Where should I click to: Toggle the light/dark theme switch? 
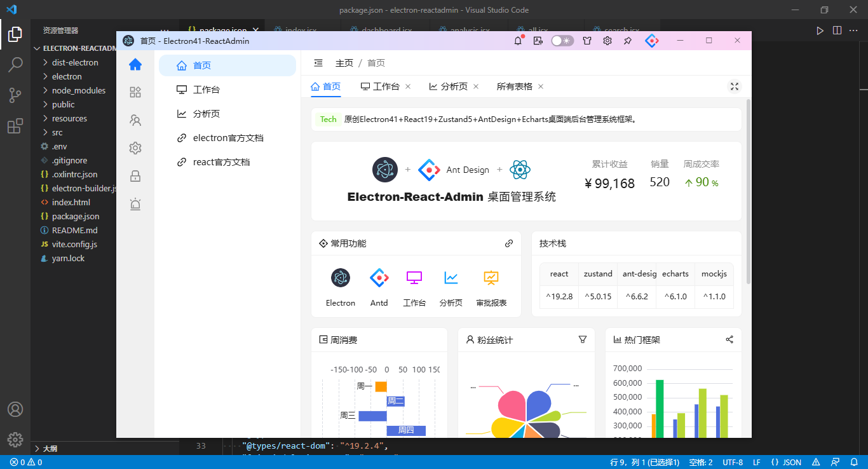(x=562, y=41)
